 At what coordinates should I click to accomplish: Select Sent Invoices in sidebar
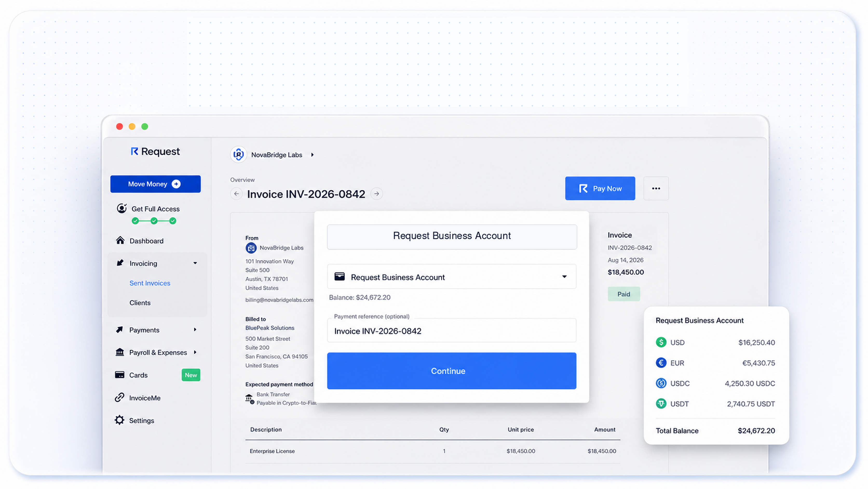(150, 283)
